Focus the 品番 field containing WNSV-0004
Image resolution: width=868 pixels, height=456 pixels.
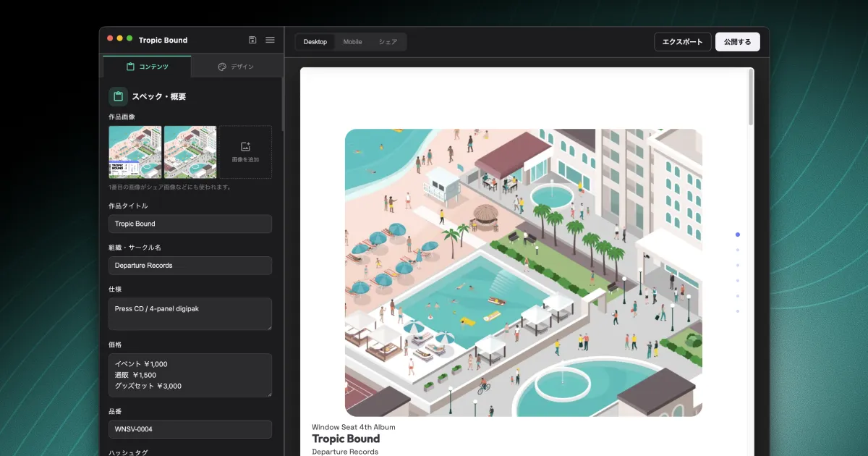tap(190, 429)
